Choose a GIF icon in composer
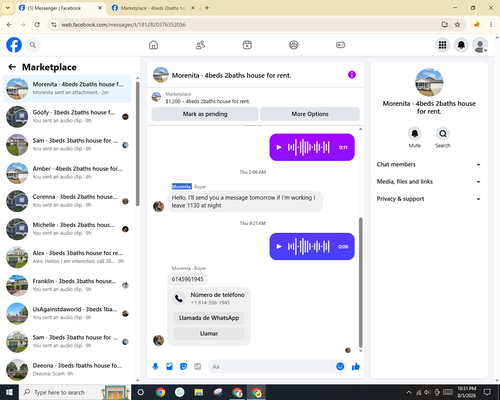This screenshot has height=400, width=500. (x=198, y=367)
